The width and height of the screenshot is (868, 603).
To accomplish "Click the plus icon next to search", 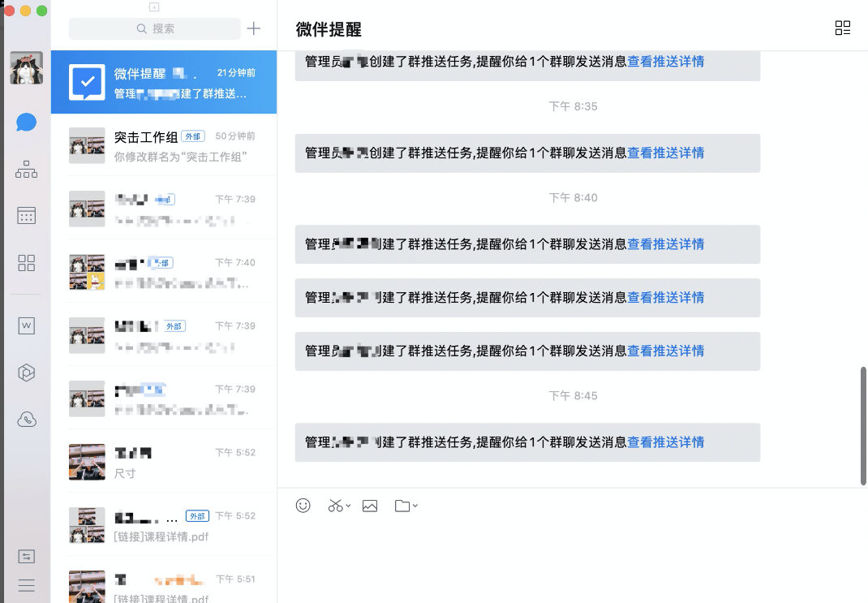I will (254, 28).
